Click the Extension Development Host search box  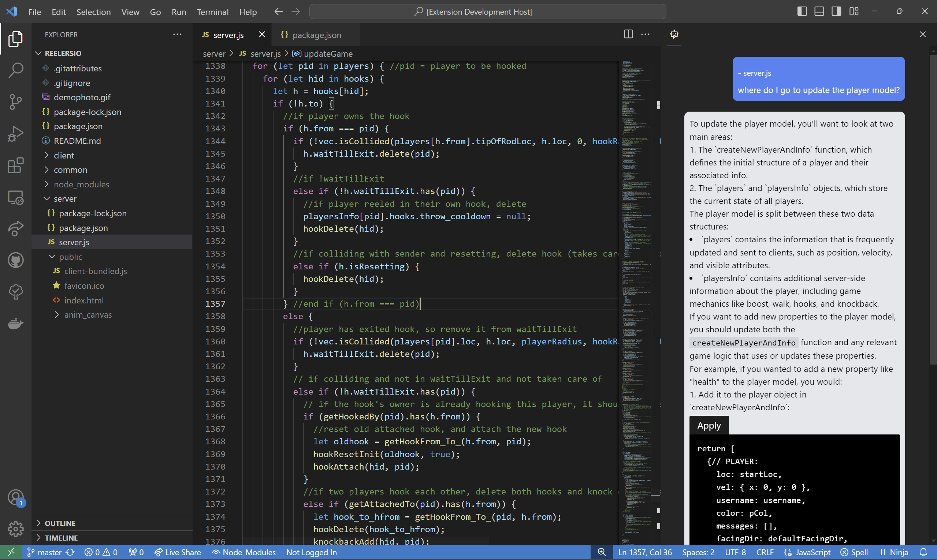tap(487, 12)
